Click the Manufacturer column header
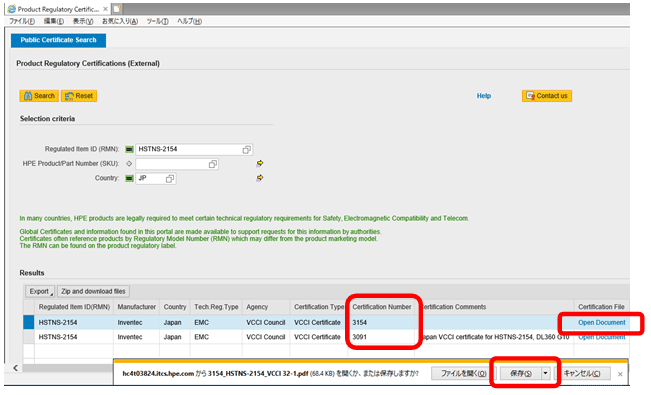The height and width of the screenshot is (395, 651). click(x=136, y=307)
